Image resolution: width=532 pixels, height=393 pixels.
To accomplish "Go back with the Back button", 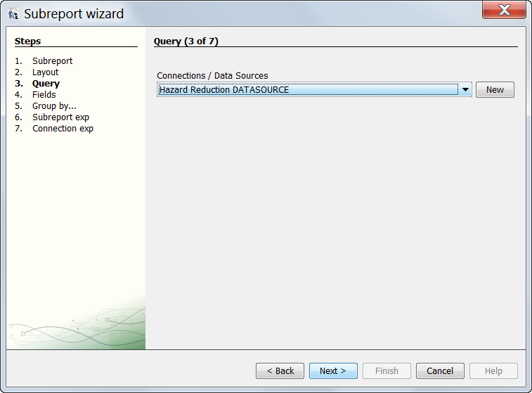I will pyautogui.click(x=280, y=371).
